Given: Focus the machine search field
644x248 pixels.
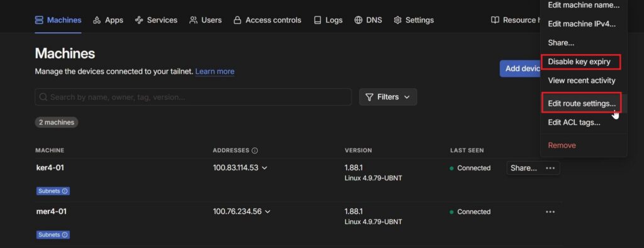Looking at the screenshot, I should [x=194, y=97].
